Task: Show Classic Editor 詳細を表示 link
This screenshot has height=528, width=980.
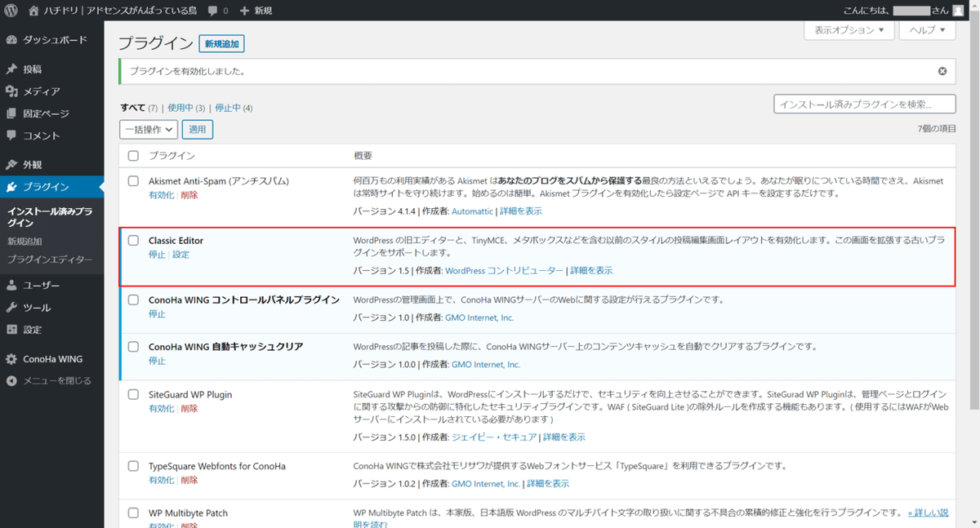Action: pyautogui.click(x=591, y=271)
